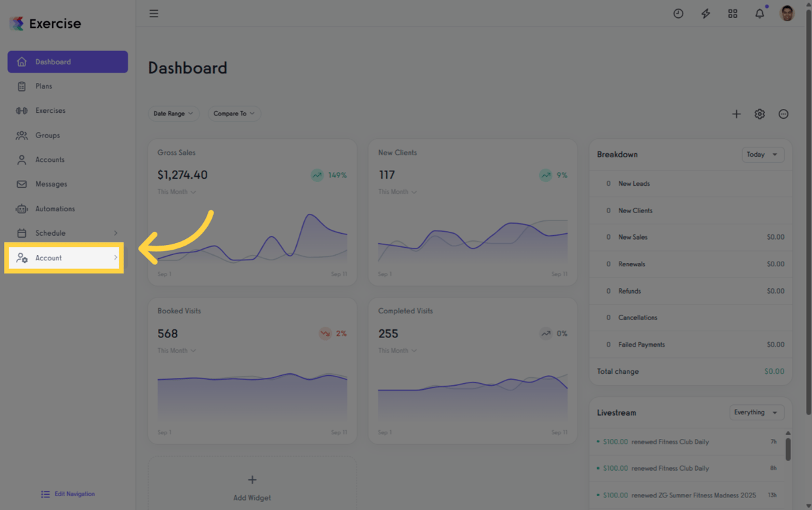Screen dimensions: 812x510
Task: Add a dashboard item with plus icon
Action: click(x=736, y=114)
